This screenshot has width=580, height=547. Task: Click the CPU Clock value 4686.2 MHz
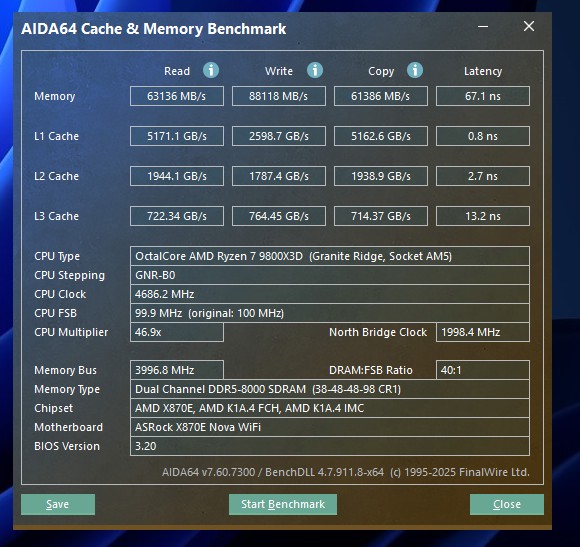coord(330,294)
